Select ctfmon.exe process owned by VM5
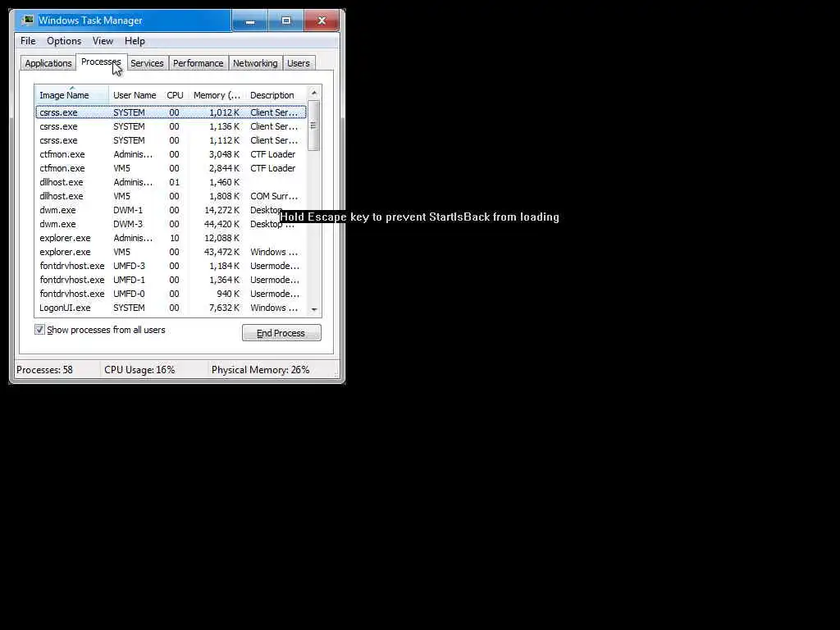 [x=171, y=168]
